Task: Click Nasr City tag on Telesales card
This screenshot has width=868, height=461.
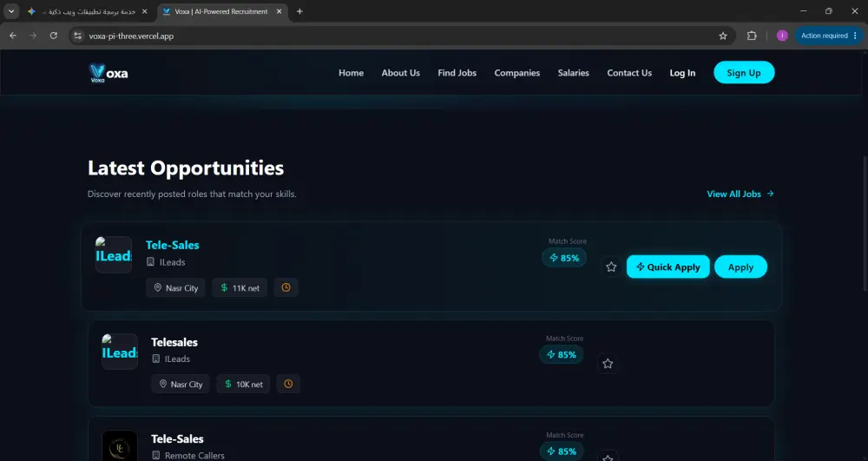Action: tap(181, 384)
